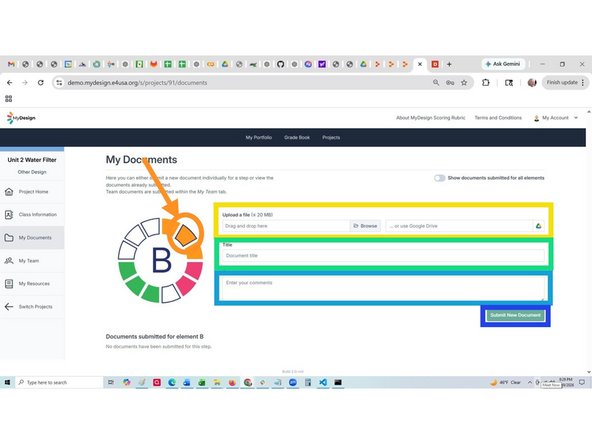The width and height of the screenshot is (592, 444).
Task: Open the Chrome menu next to Finish update
Action: tap(583, 82)
